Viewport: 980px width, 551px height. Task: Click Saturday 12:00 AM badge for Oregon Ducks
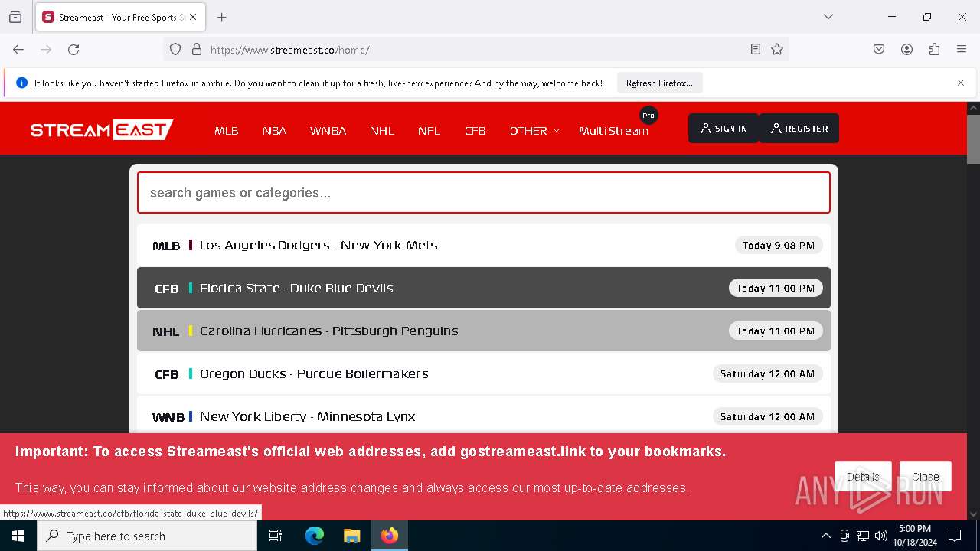(x=768, y=374)
